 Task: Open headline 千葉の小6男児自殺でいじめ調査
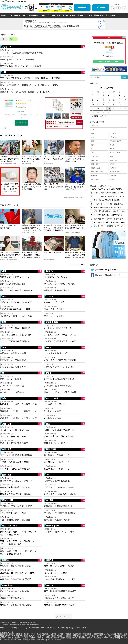16,302
